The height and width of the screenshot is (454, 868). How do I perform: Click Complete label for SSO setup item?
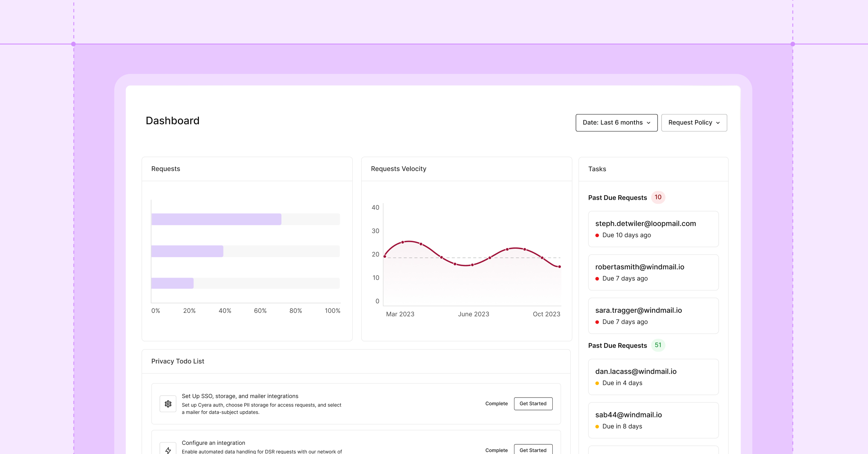[x=496, y=404]
